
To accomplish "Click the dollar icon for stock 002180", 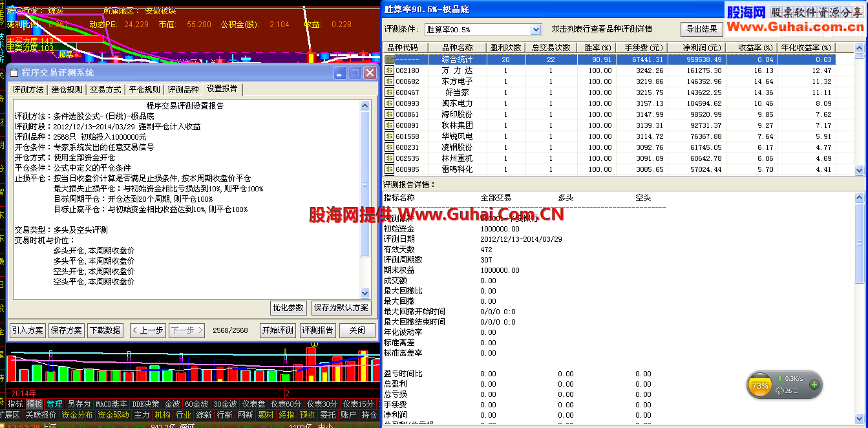I will pos(389,70).
